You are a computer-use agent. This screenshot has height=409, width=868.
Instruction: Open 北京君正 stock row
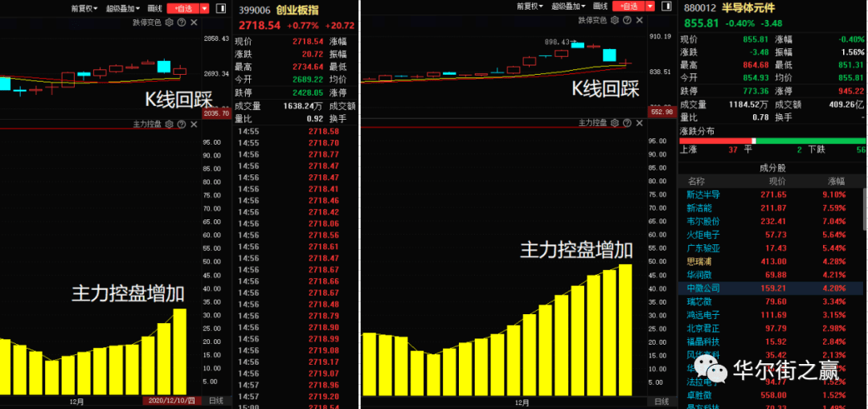pos(771,328)
